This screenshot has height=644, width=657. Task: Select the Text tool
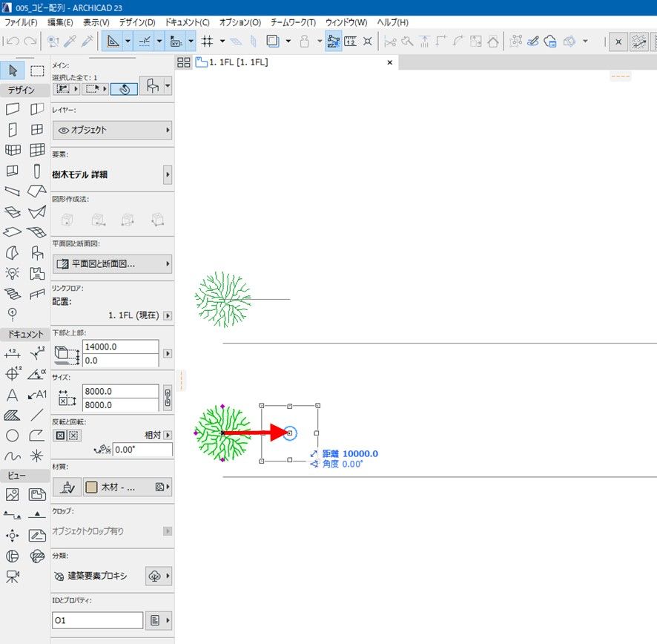pos(13,395)
